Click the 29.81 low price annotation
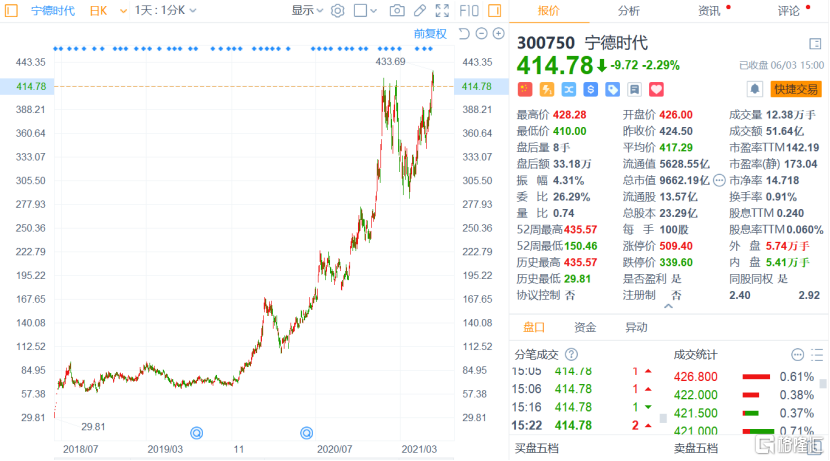Screen dimensions: 830x461 tap(93, 427)
